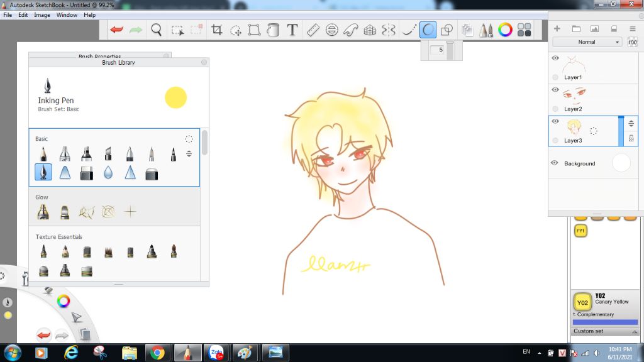Add an image layer
The width and height of the screenshot is (644, 362).
[x=594, y=28]
